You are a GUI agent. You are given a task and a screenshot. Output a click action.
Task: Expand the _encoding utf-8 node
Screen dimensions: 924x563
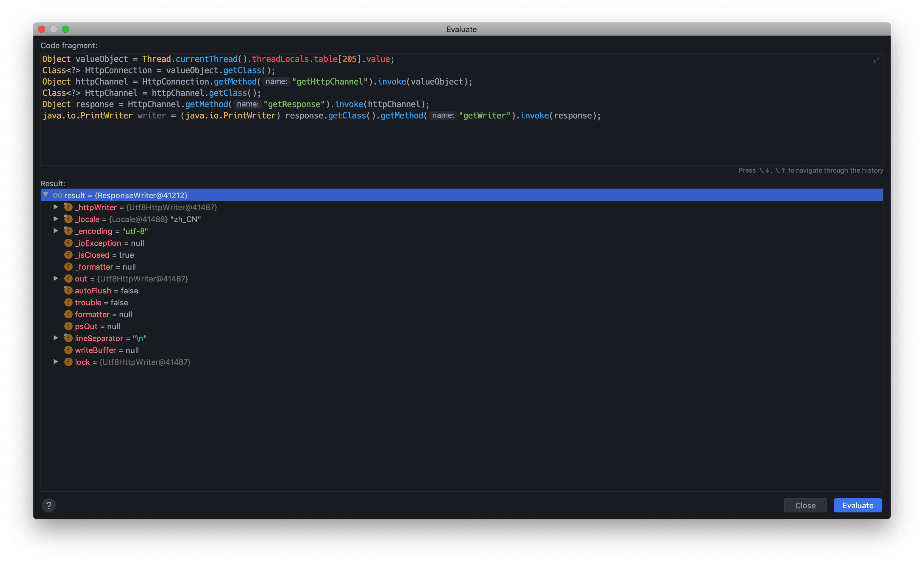pyautogui.click(x=56, y=231)
